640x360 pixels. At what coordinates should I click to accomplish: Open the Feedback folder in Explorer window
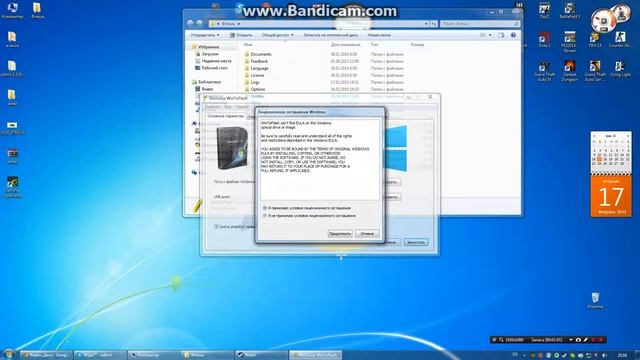click(x=259, y=61)
